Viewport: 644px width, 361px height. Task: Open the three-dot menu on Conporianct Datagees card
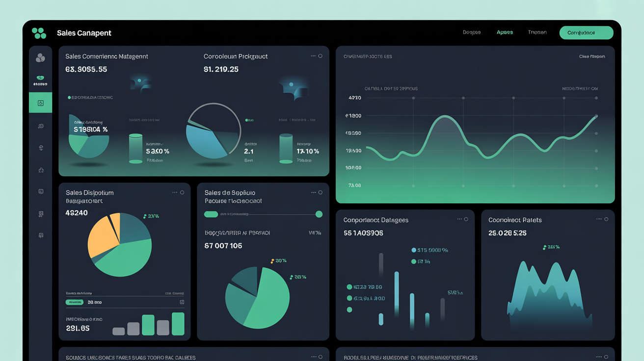point(459,219)
